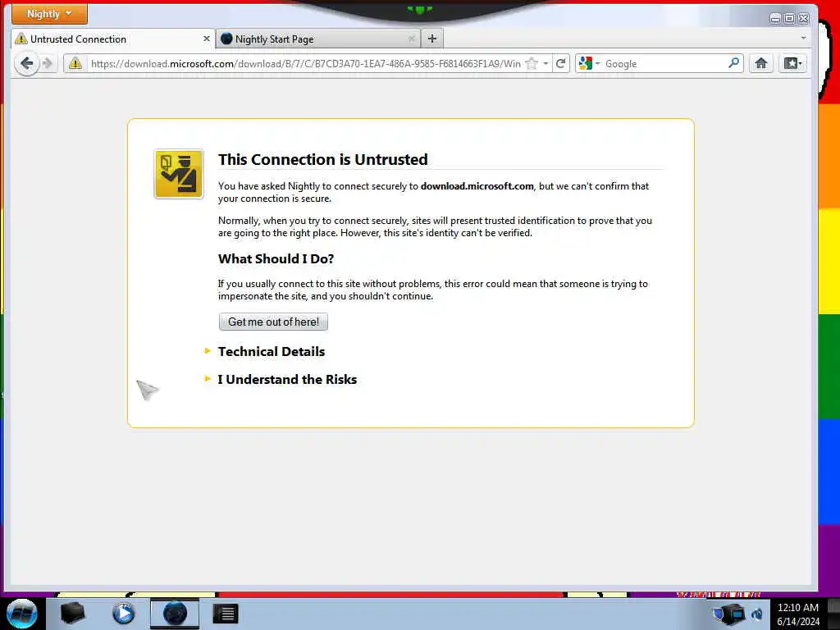Open the Nightly application menu button

(49, 14)
